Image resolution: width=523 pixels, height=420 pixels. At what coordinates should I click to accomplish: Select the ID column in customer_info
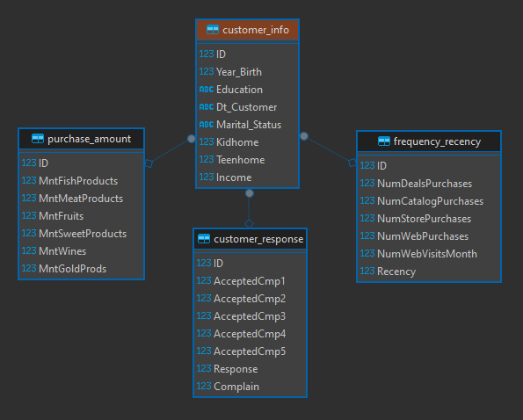pyautogui.click(x=248, y=54)
